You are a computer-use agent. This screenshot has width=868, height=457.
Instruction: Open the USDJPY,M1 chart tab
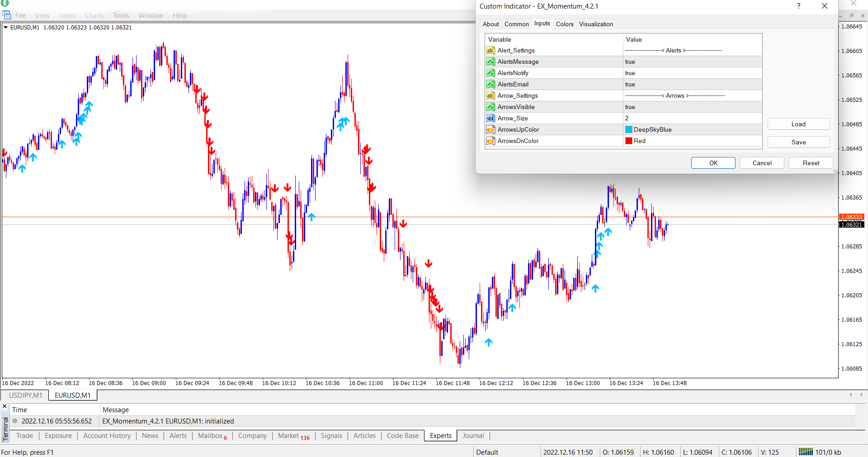(x=25, y=395)
